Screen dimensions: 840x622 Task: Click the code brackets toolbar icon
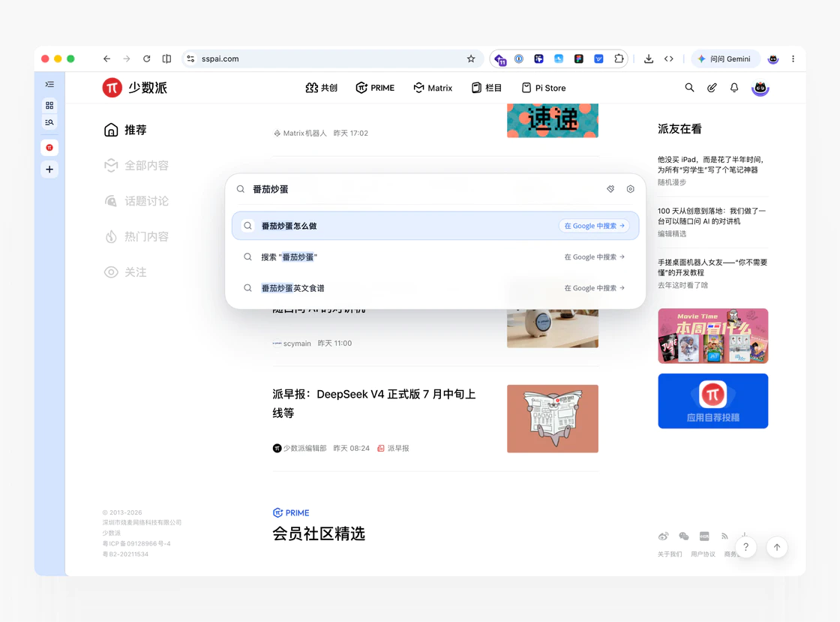[668, 59]
